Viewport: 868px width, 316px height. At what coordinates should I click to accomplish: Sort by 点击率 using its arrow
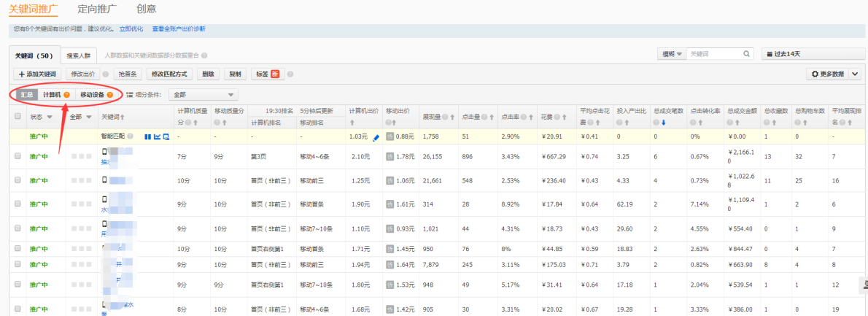[532, 117]
